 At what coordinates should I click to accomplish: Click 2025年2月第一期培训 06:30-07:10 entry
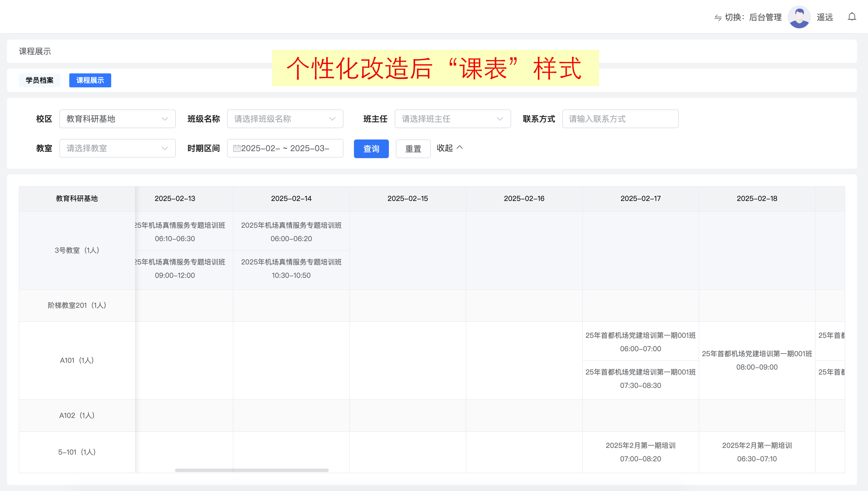[x=757, y=452]
